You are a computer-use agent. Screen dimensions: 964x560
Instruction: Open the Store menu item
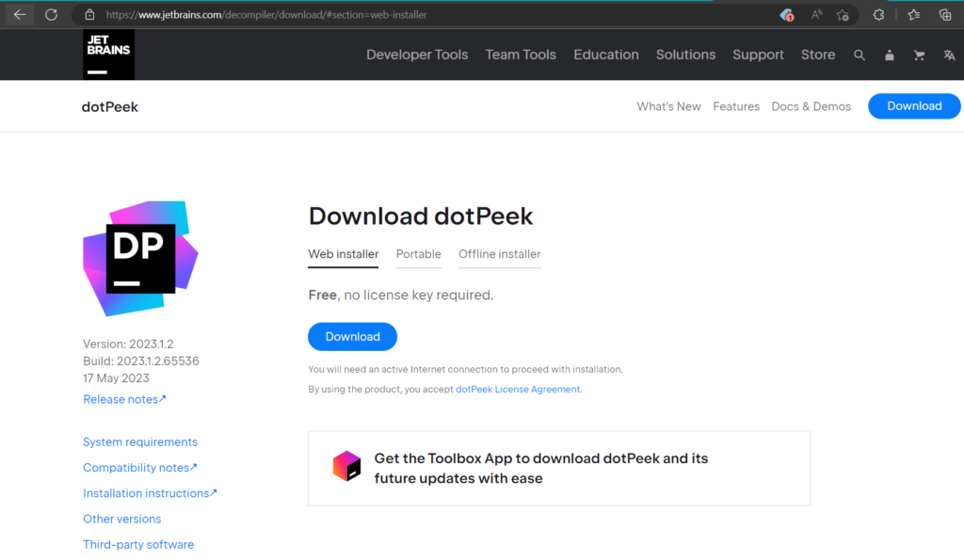click(818, 55)
